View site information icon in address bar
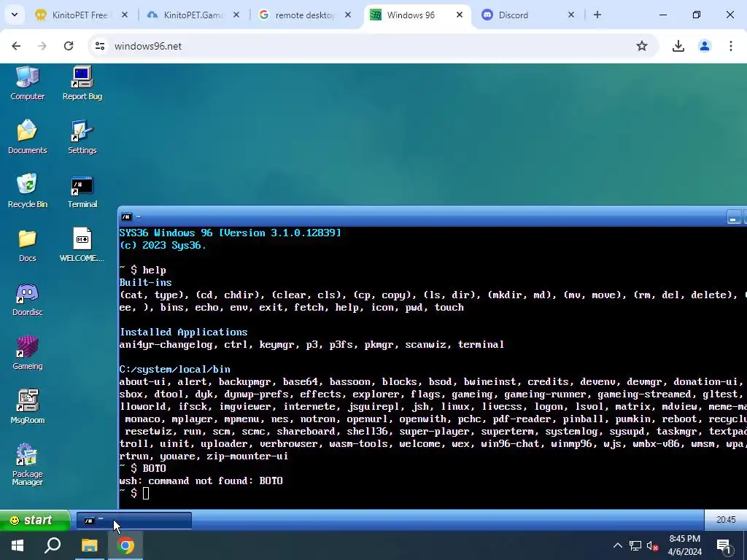The image size is (747, 560). [x=99, y=46]
